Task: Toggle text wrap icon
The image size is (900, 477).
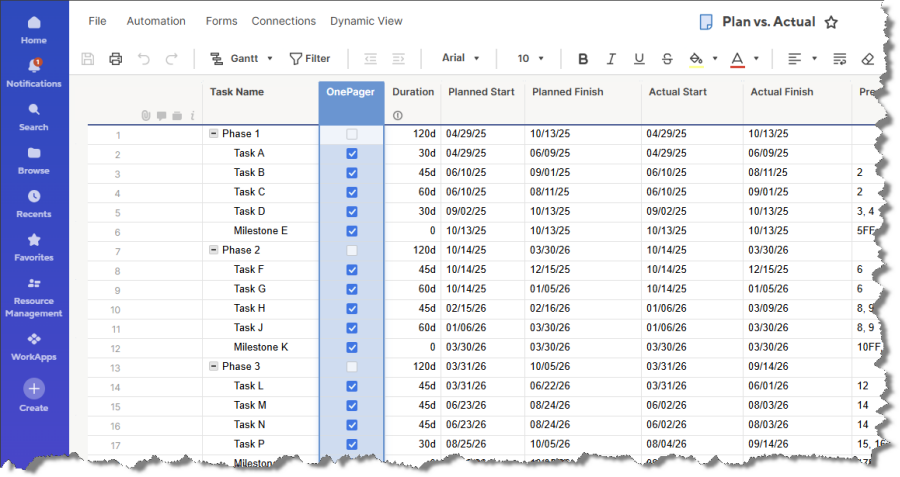Action: 839,59
